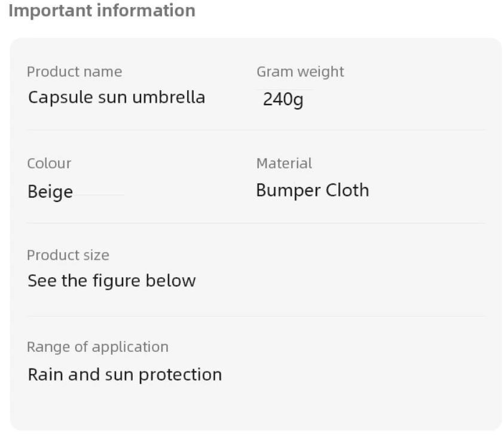The height and width of the screenshot is (436, 504).
Task: Click the divider beneath "Capsule sun umbrella"
Action: (x=256, y=130)
